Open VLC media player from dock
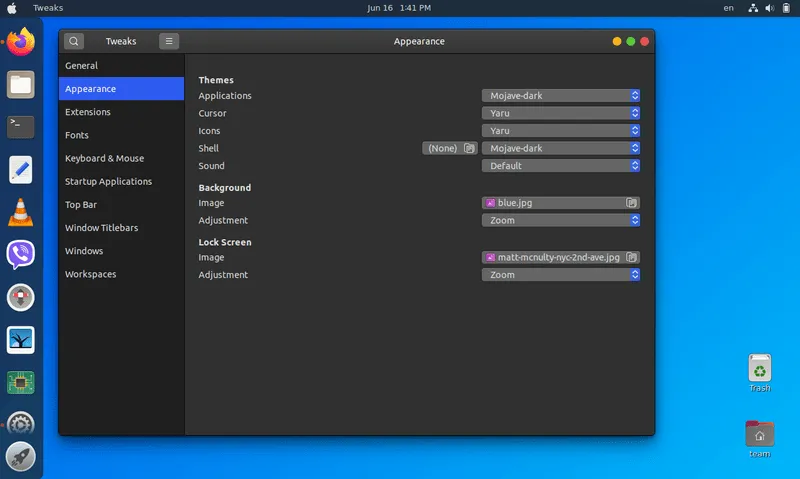This screenshot has height=479, width=800. point(20,212)
